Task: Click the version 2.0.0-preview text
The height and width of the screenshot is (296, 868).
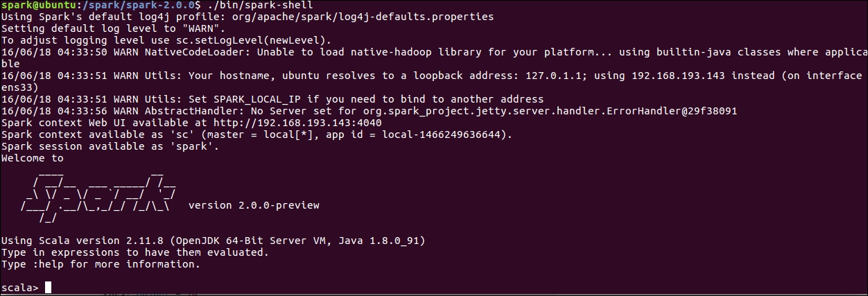Action: point(254,205)
